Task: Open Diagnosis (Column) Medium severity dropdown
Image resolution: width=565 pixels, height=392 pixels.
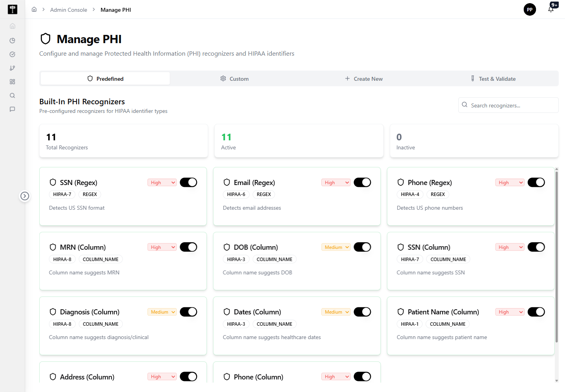Action: click(162, 312)
